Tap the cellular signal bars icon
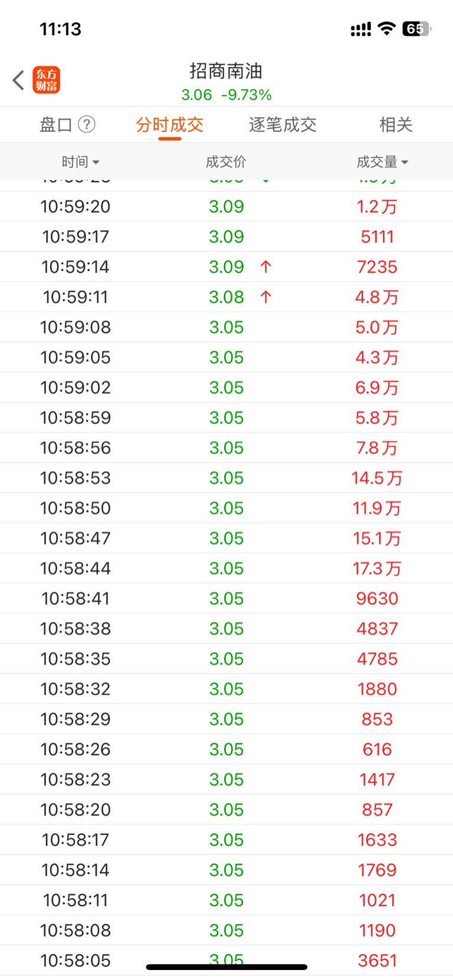The image size is (453, 980). pos(361,29)
